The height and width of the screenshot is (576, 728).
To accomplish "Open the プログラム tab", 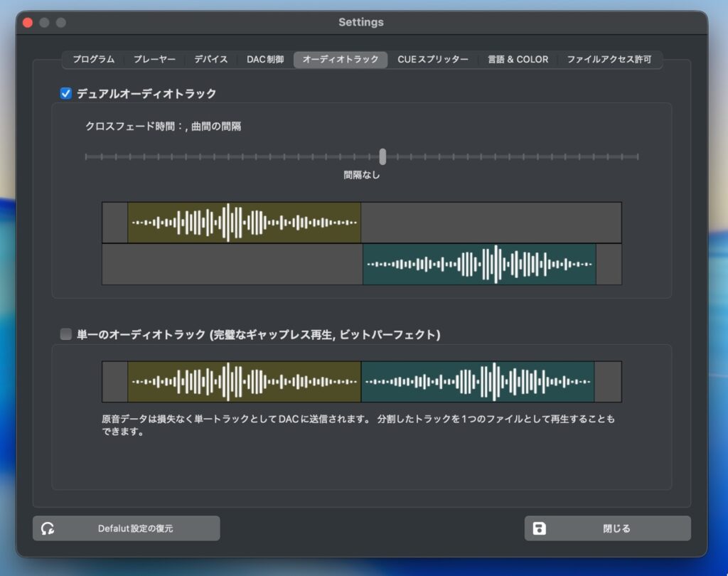I will click(x=93, y=60).
